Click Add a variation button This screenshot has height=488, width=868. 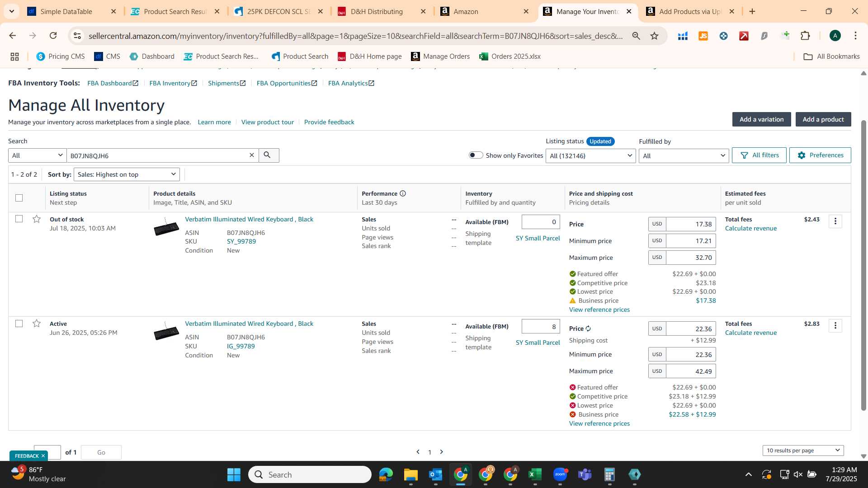(x=761, y=119)
